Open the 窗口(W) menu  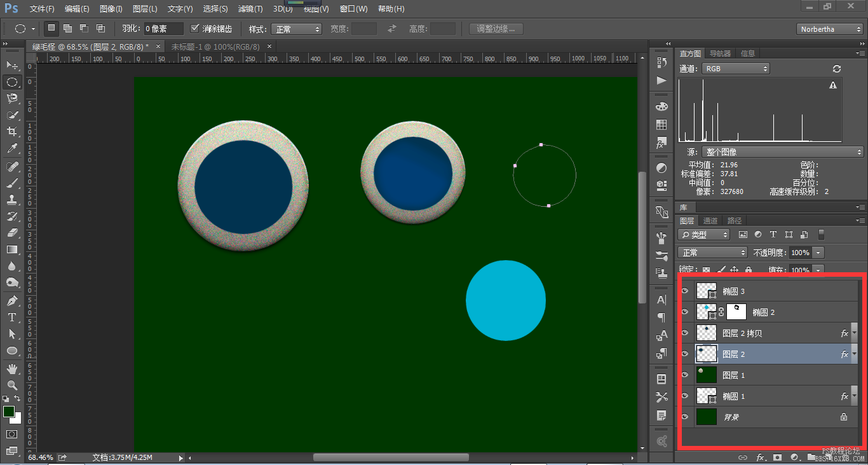[x=354, y=9]
